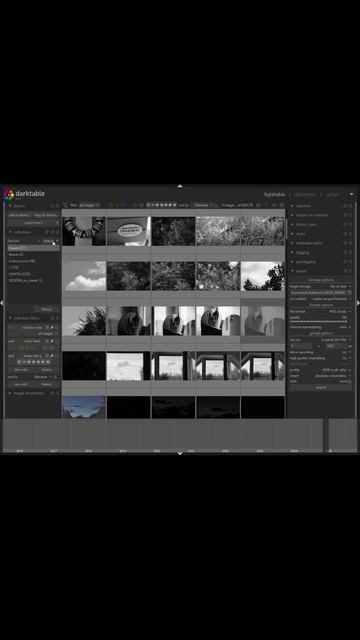The width and height of the screenshot is (360, 640).
Task: Pin the color label filter to toolbar
Action: [52, 341]
